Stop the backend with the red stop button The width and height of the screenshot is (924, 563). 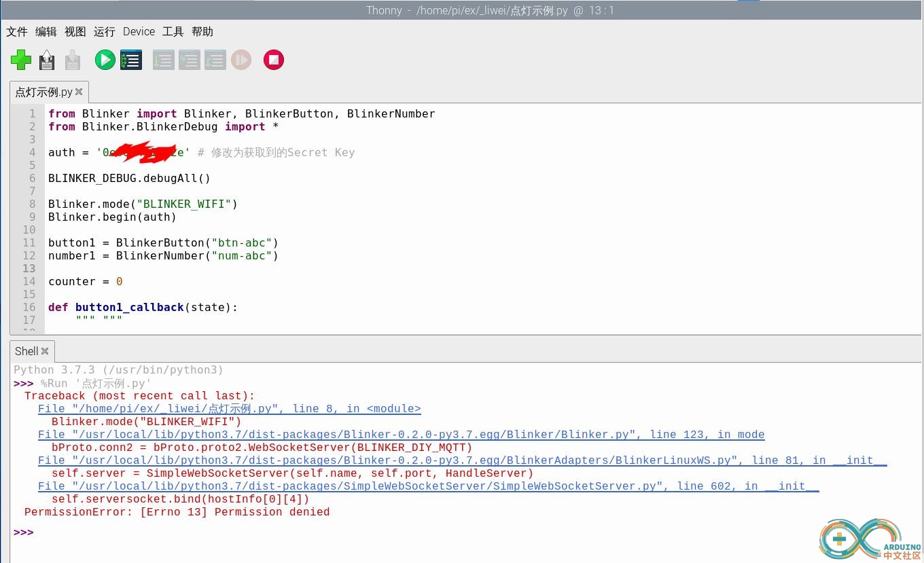point(273,60)
